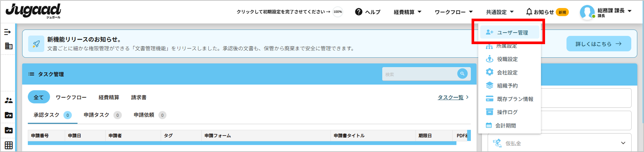The image size is (644, 152).
Task: Select ユーザー管理 from the menu
Action: point(512,33)
